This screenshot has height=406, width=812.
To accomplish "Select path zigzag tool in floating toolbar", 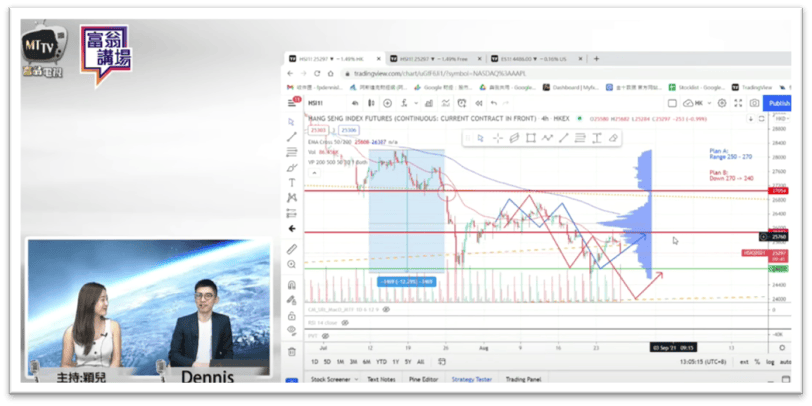I will 547,138.
